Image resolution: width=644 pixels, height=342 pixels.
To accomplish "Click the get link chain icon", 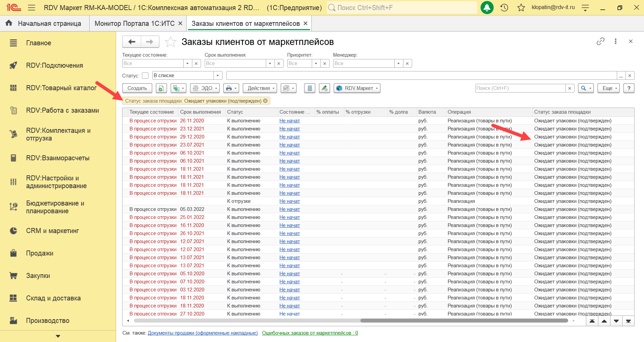I will tap(600, 41).
